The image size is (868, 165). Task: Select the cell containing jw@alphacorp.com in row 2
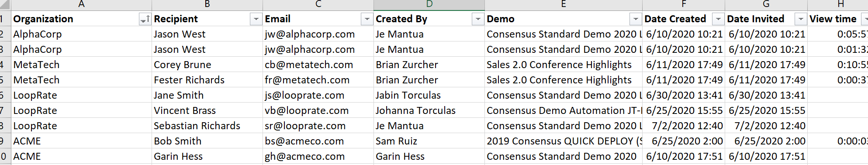318,34
